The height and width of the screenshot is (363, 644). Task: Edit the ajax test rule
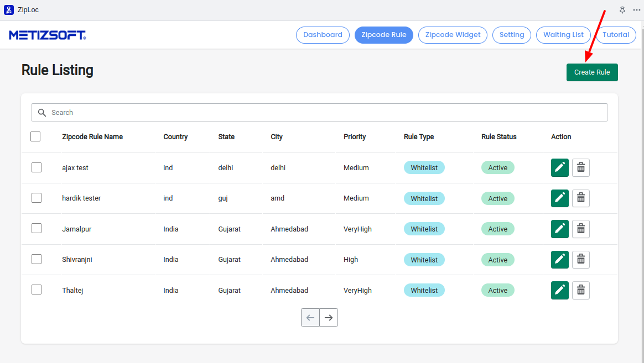click(559, 167)
